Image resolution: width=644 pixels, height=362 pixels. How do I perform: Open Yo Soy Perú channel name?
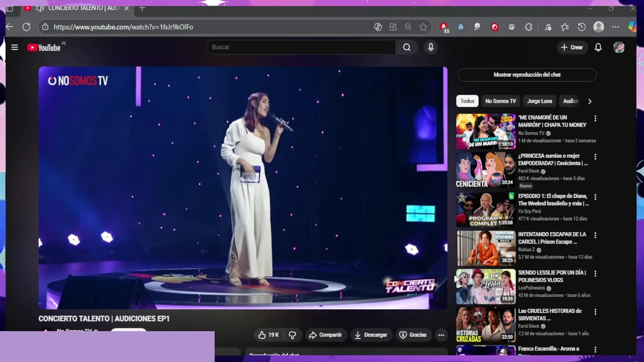530,212
